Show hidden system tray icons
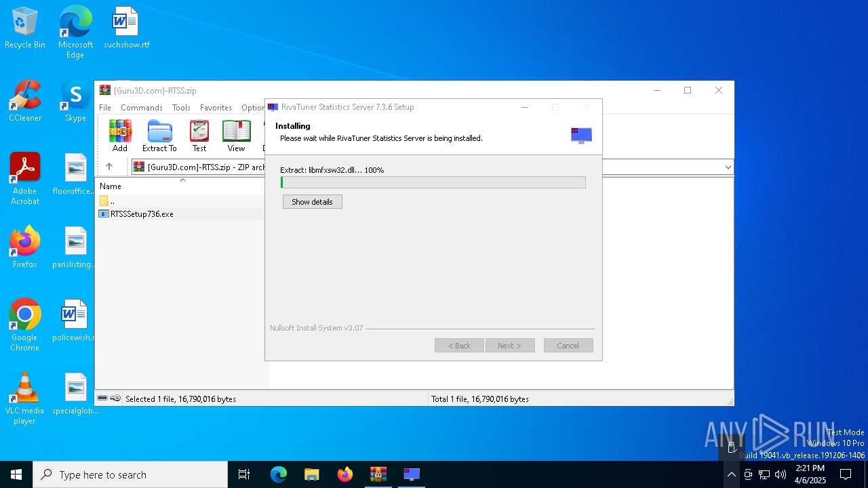Image resolution: width=868 pixels, height=488 pixels. pos(731,474)
